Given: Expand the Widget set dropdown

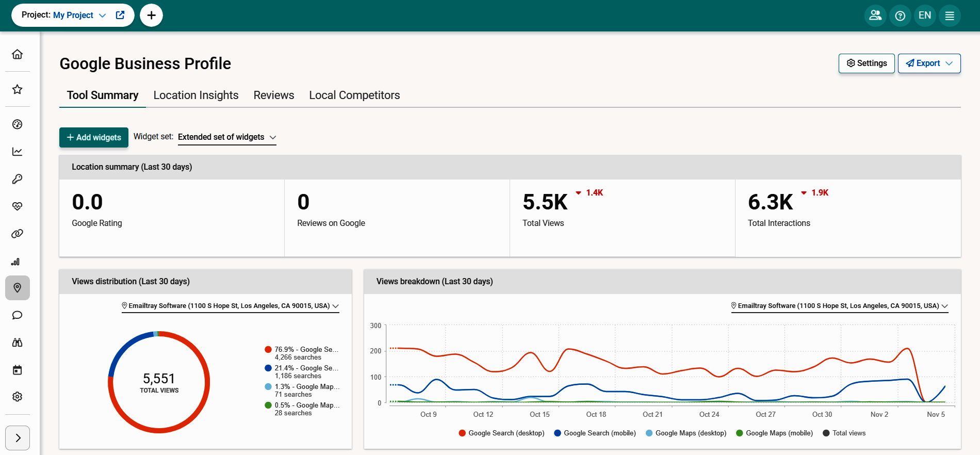Looking at the screenshot, I should pyautogui.click(x=227, y=137).
